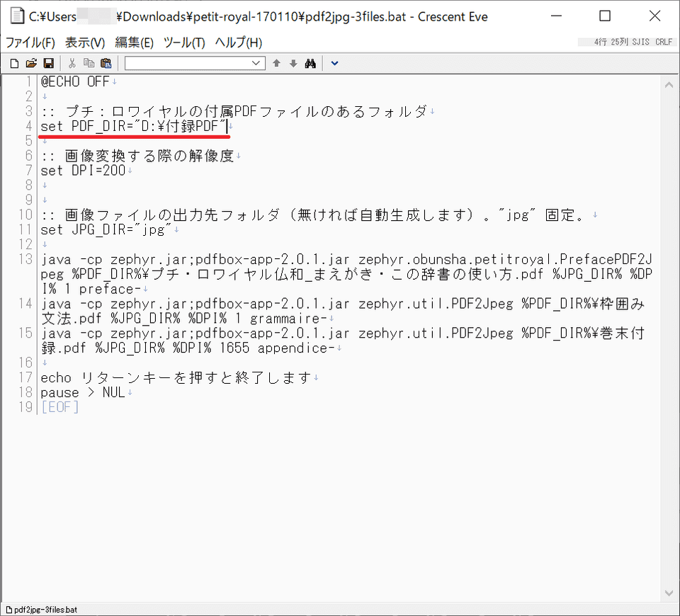Screen dimensions: 680x616
Task: Search upward with the up arrow
Action: point(276,63)
